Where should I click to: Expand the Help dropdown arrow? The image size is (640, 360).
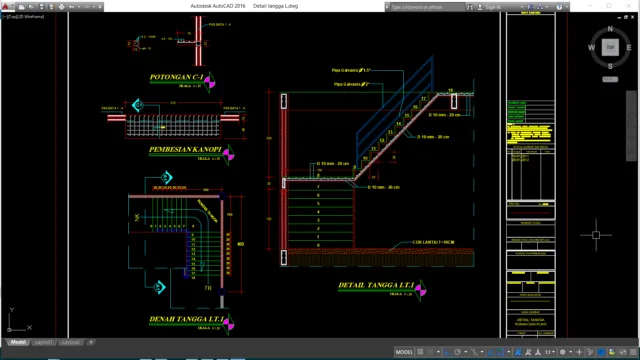coord(567,7)
